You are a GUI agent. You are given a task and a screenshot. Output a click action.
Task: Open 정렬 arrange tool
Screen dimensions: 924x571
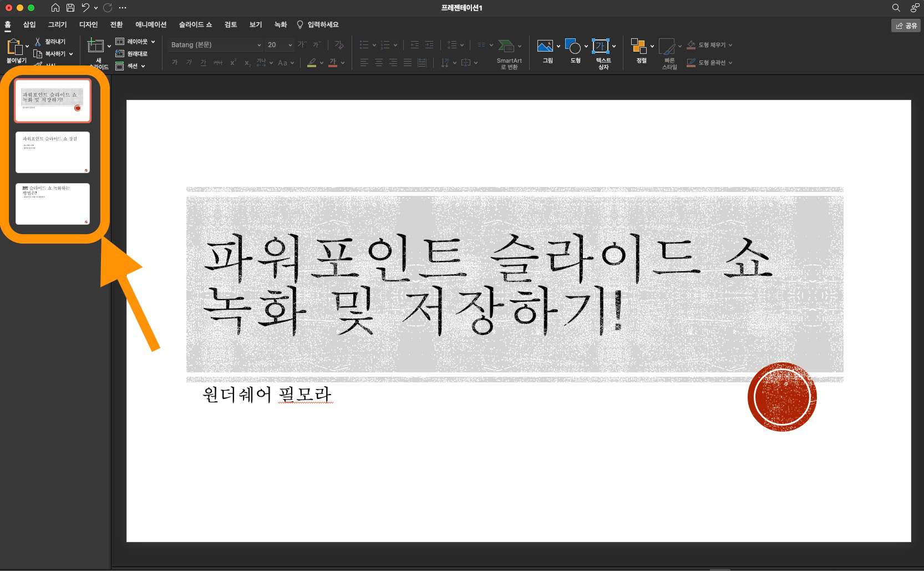click(639, 46)
